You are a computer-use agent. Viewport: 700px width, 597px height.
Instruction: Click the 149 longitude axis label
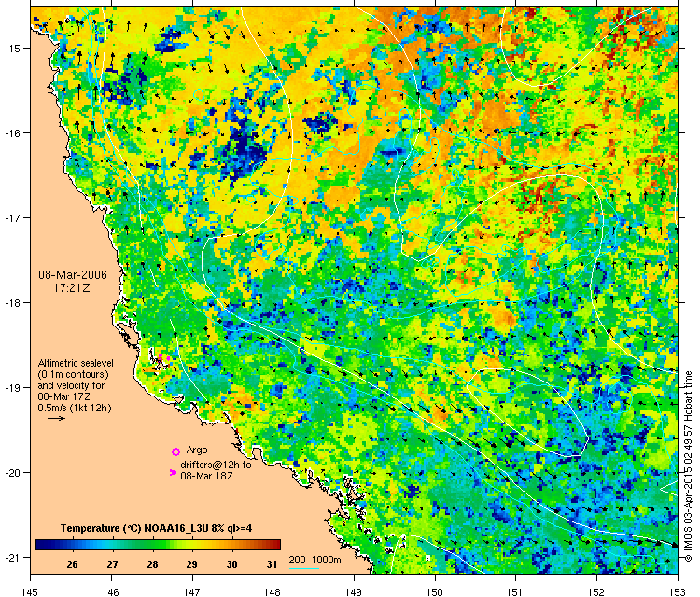pos(354,592)
